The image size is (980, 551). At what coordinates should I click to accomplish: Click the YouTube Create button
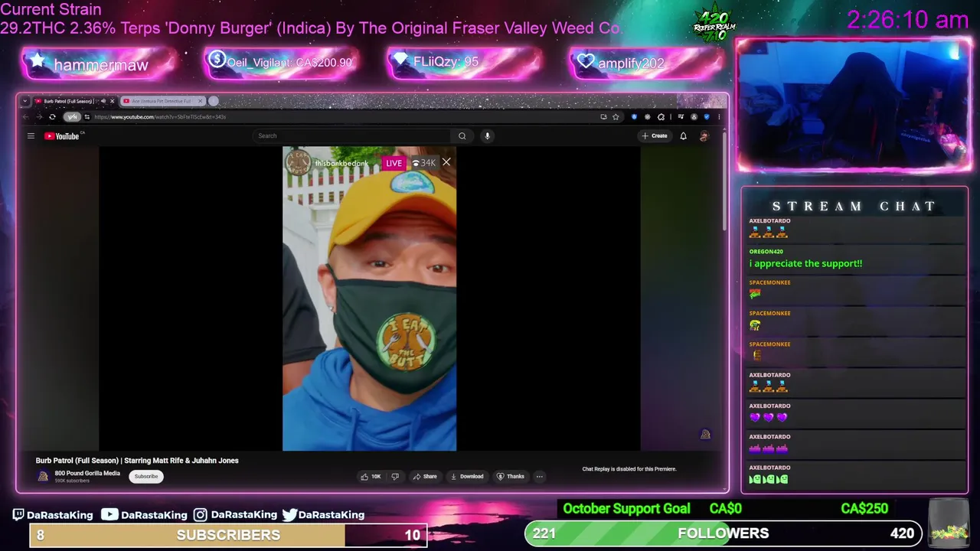[x=655, y=136]
